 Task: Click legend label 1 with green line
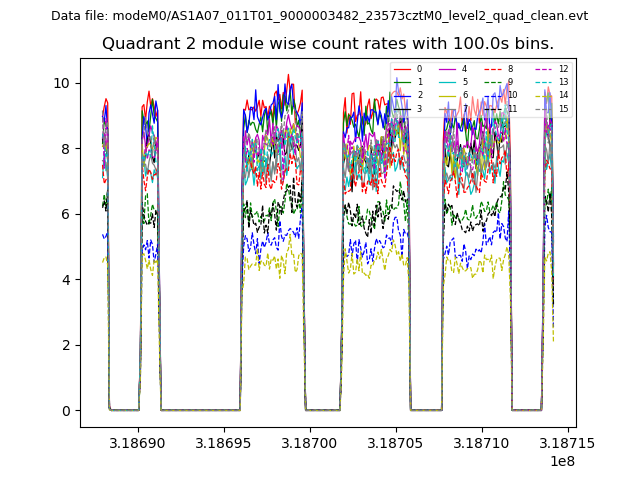tap(419, 82)
